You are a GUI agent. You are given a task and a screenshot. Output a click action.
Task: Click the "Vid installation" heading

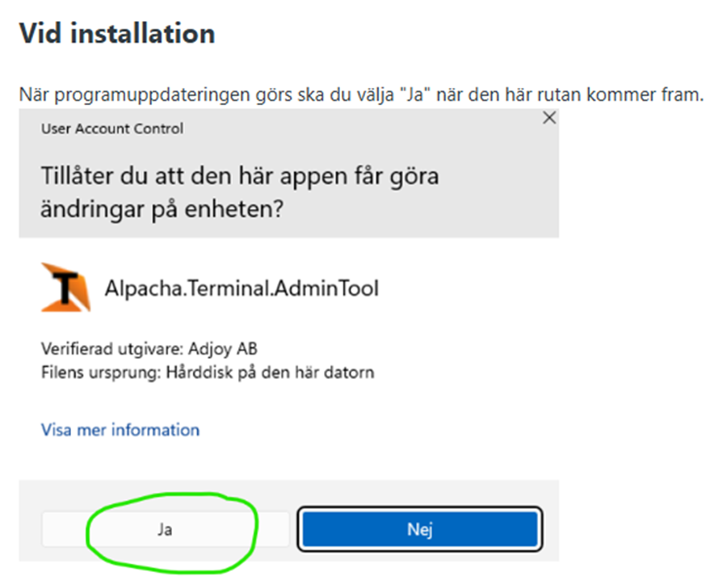[x=117, y=33]
